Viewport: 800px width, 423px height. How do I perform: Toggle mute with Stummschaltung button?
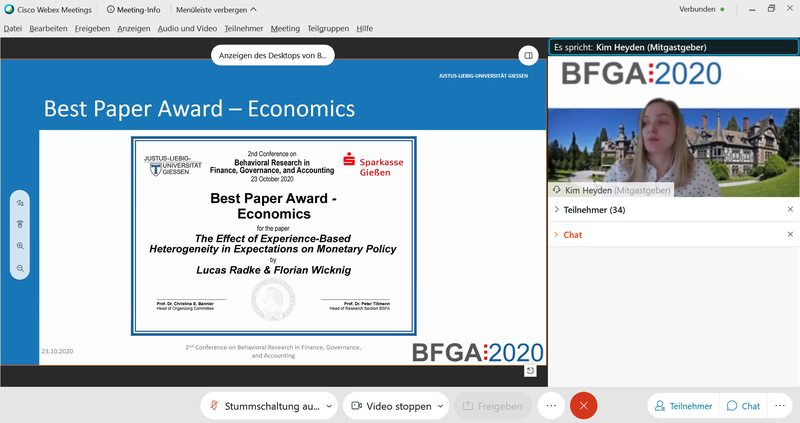point(264,406)
